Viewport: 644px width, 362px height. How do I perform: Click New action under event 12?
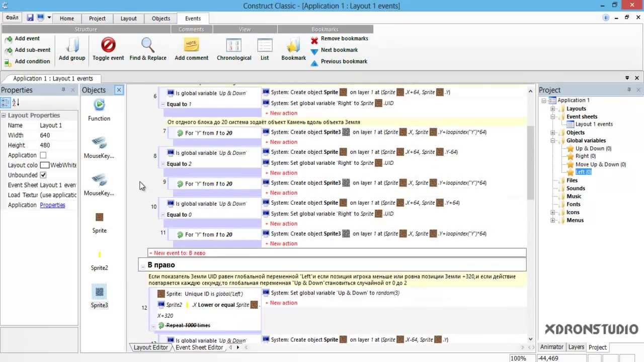(x=282, y=303)
